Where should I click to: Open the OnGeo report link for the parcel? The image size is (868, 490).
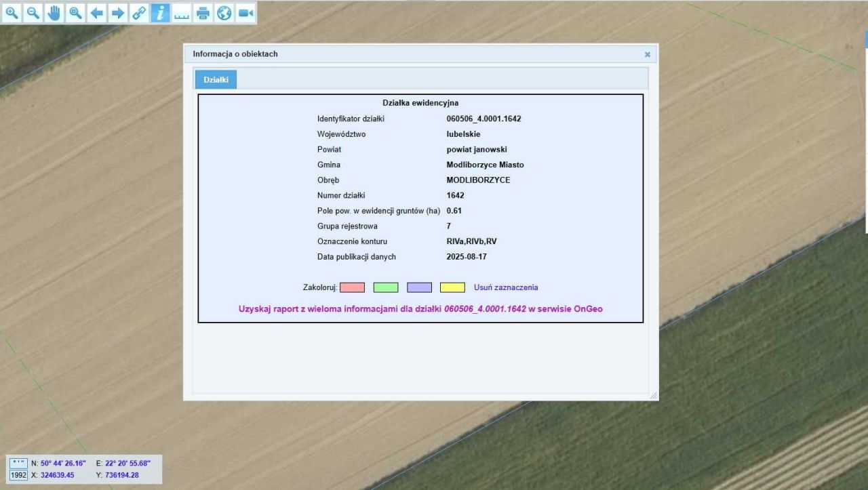click(420, 309)
